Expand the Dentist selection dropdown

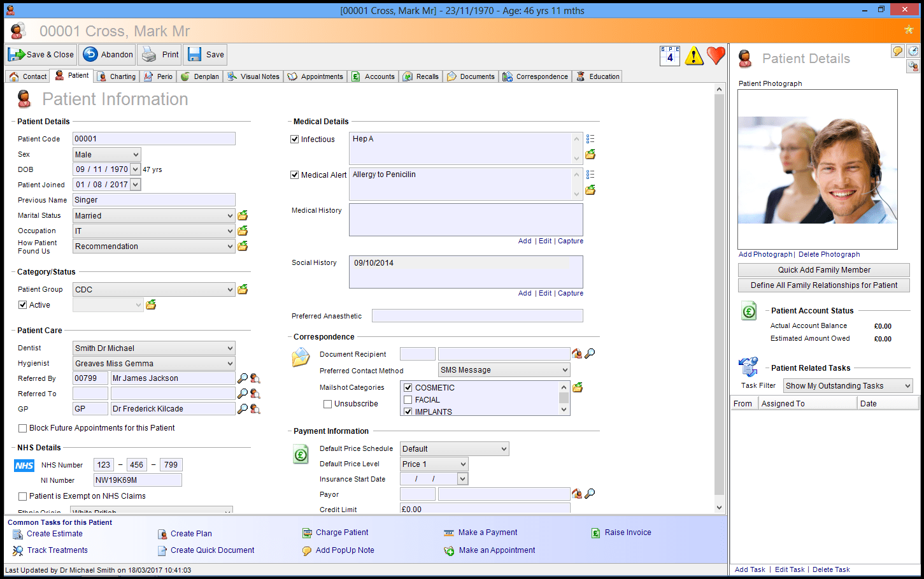[229, 348]
